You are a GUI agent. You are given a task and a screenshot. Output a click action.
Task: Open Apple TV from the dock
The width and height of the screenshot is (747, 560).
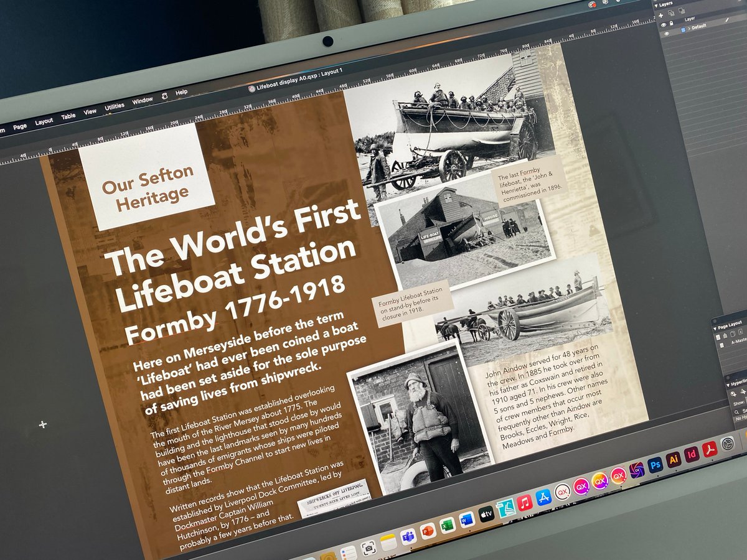coord(486,514)
